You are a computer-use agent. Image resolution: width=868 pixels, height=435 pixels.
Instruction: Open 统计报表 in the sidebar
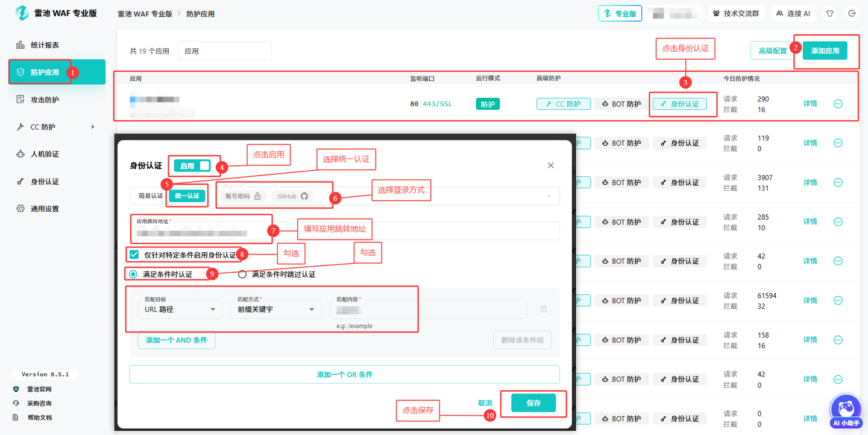click(57, 45)
